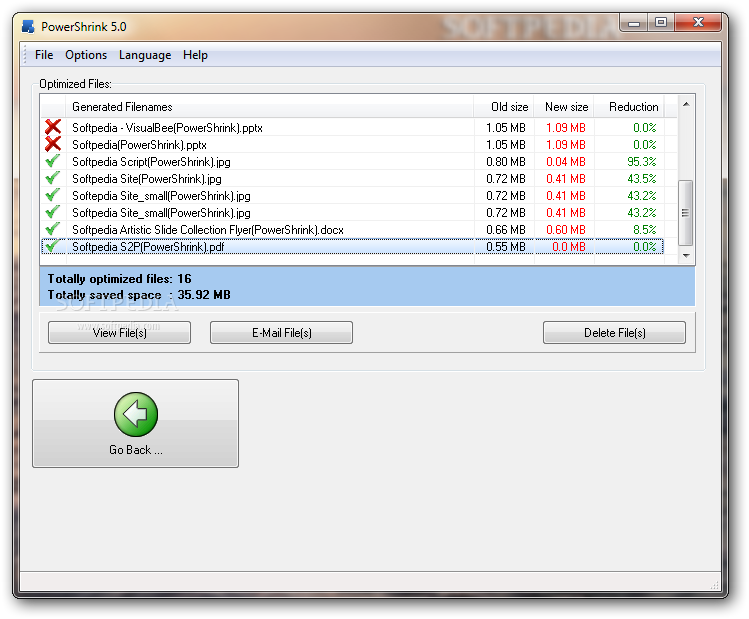Image resolution: width=749 pixels, height=619 pixels.
Task: Click the View File(s) button
Action: tap(119, 332)
